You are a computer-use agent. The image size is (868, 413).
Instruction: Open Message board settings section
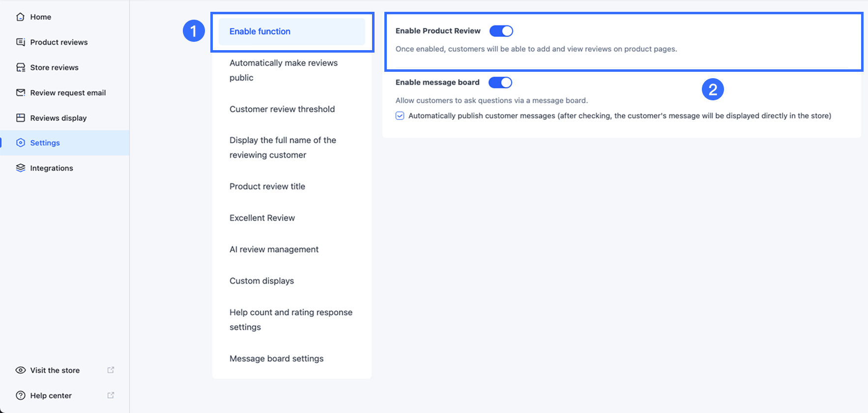point(276,358)
